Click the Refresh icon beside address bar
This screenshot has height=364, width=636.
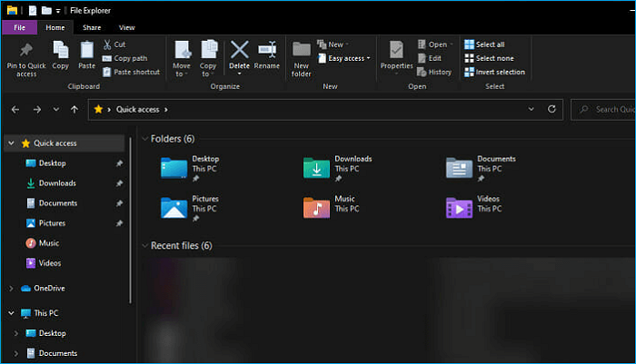(552, 109)
